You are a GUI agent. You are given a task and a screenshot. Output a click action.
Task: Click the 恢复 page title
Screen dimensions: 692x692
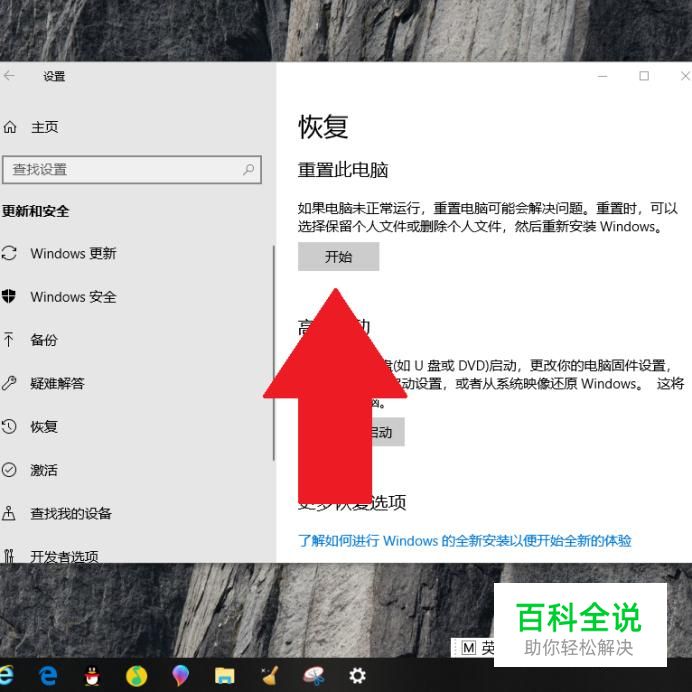point(323,127)
